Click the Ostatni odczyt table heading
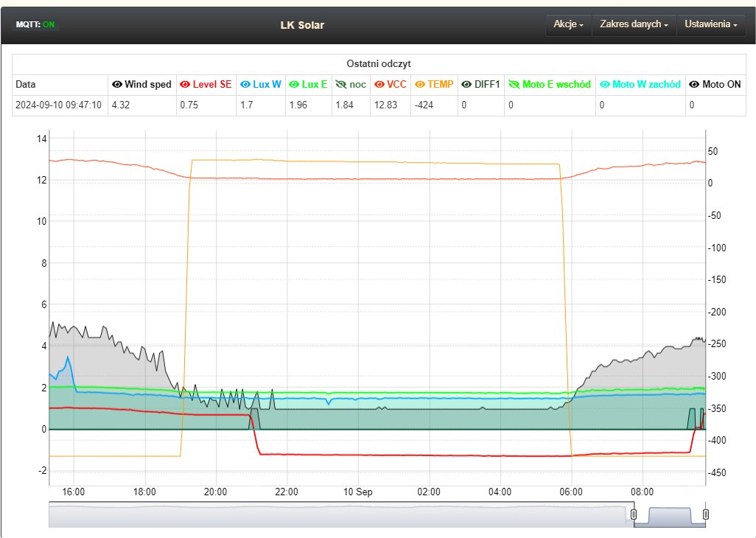 377,64
